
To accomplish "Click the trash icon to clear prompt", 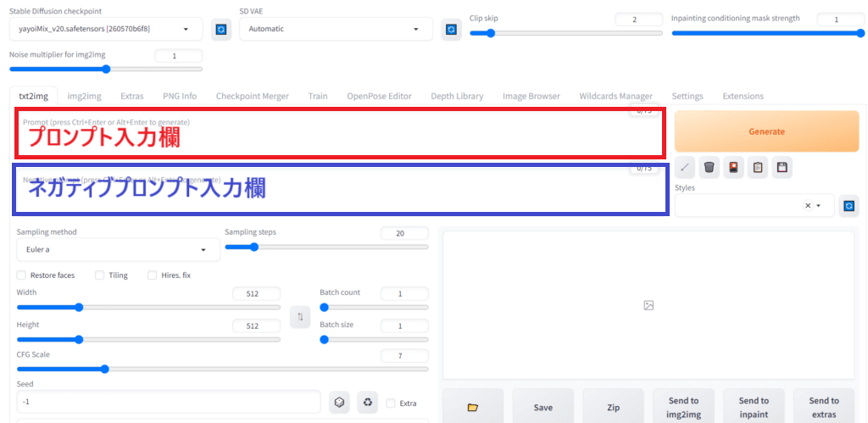I will click(x=709, y=167).
